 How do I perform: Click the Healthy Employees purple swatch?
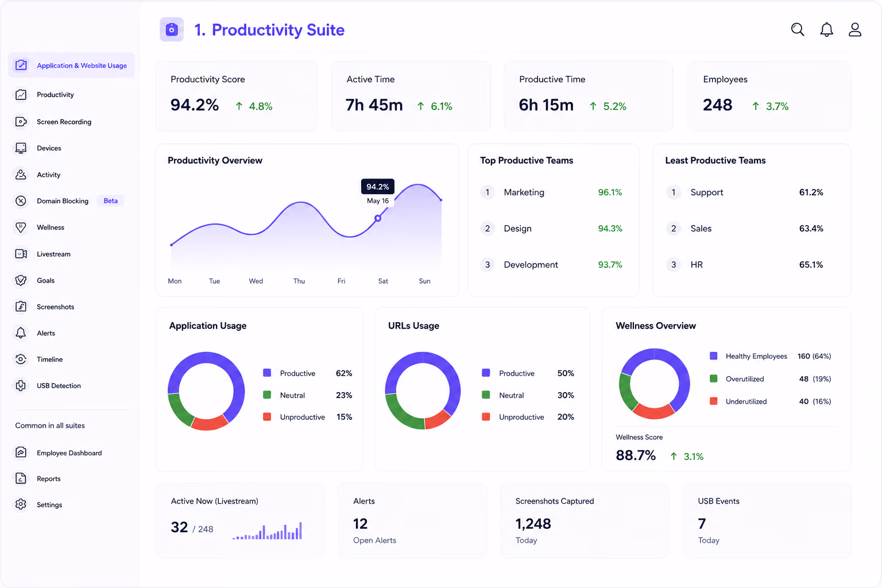point(714,356)
